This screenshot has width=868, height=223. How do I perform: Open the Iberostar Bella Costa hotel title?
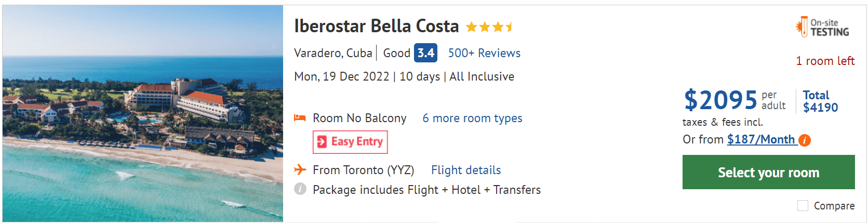[377, 26]
